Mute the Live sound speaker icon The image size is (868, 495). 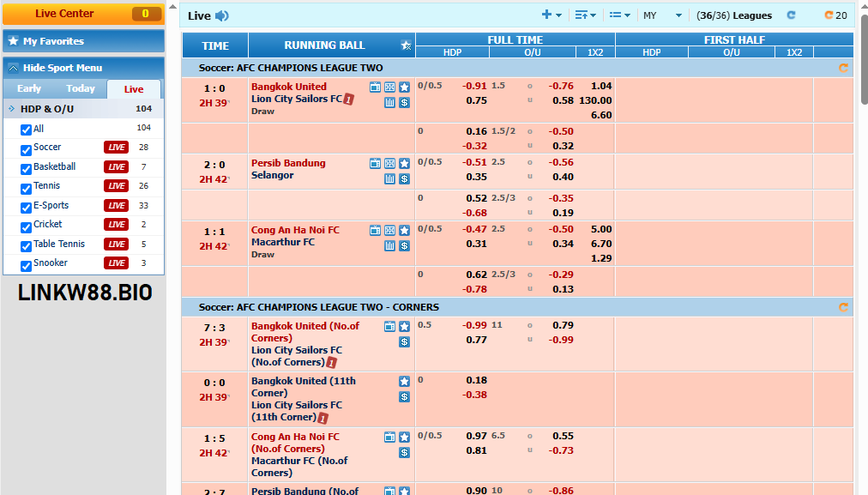pos(222,15)
